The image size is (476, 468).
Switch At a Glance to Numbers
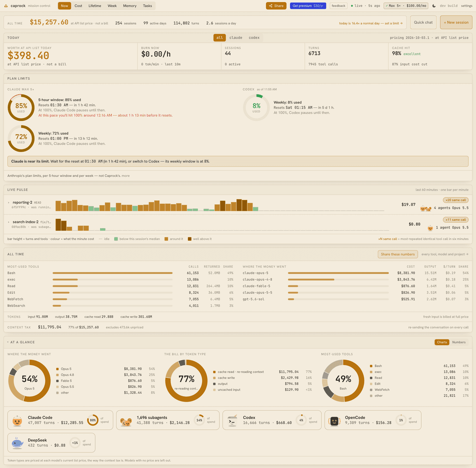tap(459, 342)
